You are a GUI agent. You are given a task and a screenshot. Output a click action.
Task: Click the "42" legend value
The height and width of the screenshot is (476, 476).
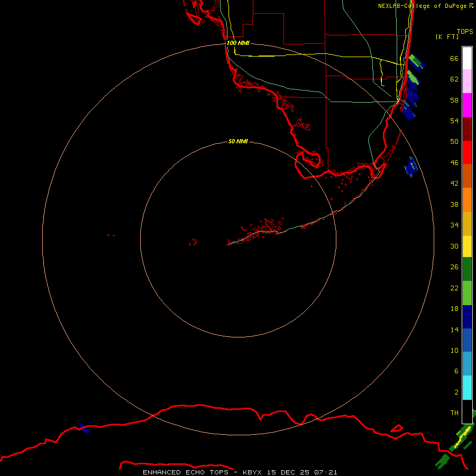454,184
